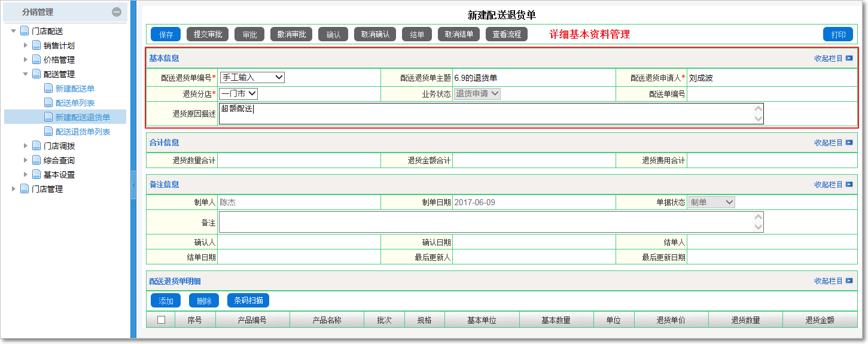Click 收起栏目 link in 基本信息
Viewport: 868px width, 344px height.
click(829, 59)
